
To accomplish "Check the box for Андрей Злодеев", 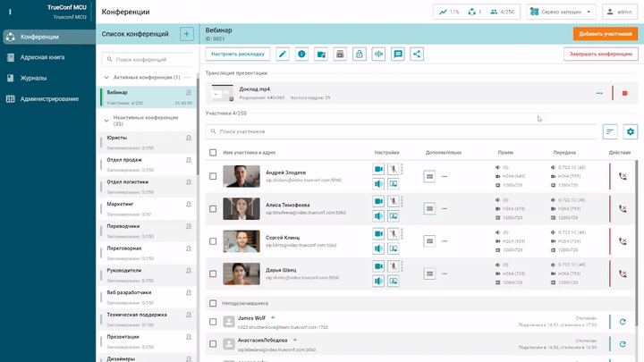I will pos(213,176).
